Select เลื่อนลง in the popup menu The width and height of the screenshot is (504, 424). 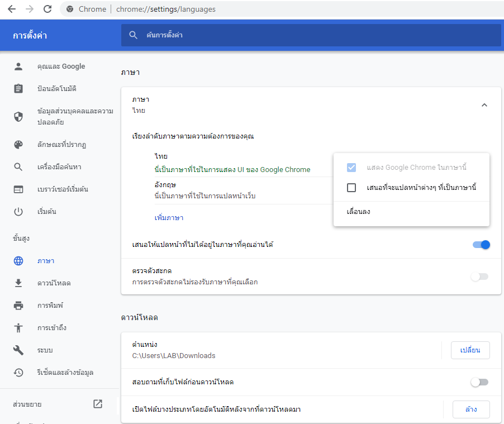[x=359, y=212]
